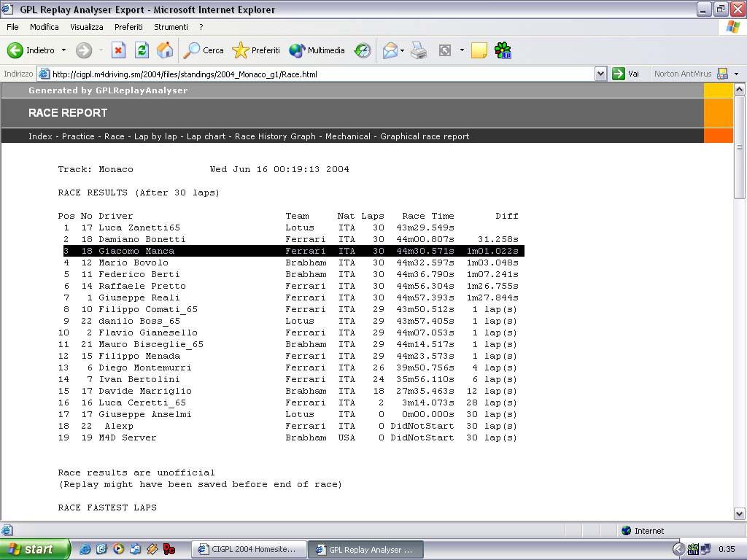Open the Mechanical link
This screenshot has width=747, height=560.
[348, 136]
